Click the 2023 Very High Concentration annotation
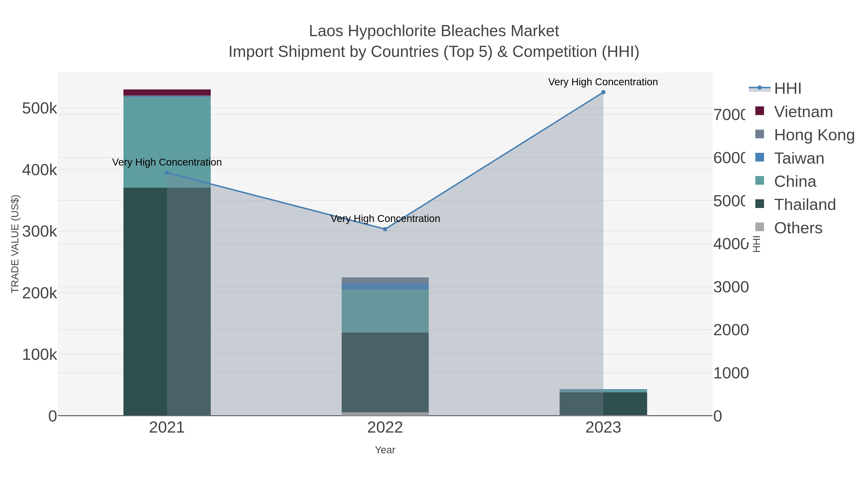868x488 pixels. coord(603,82)
